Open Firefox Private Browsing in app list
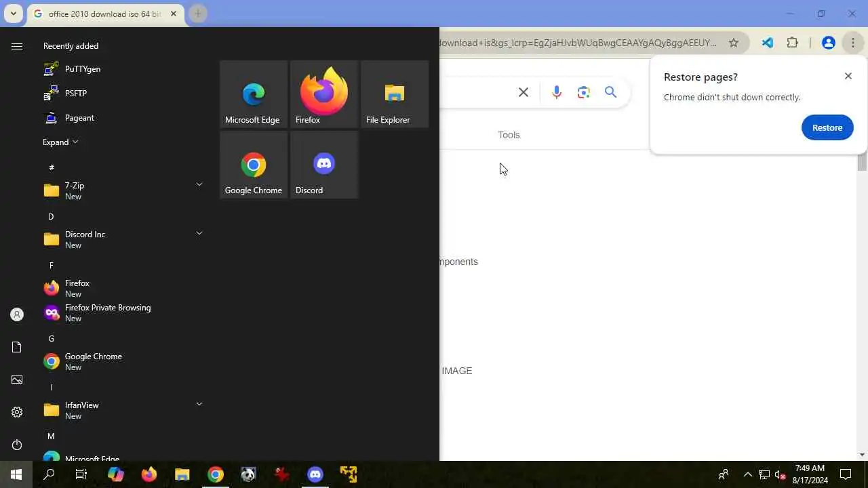The width and height of the screenshot is (868, 488). 122,312
